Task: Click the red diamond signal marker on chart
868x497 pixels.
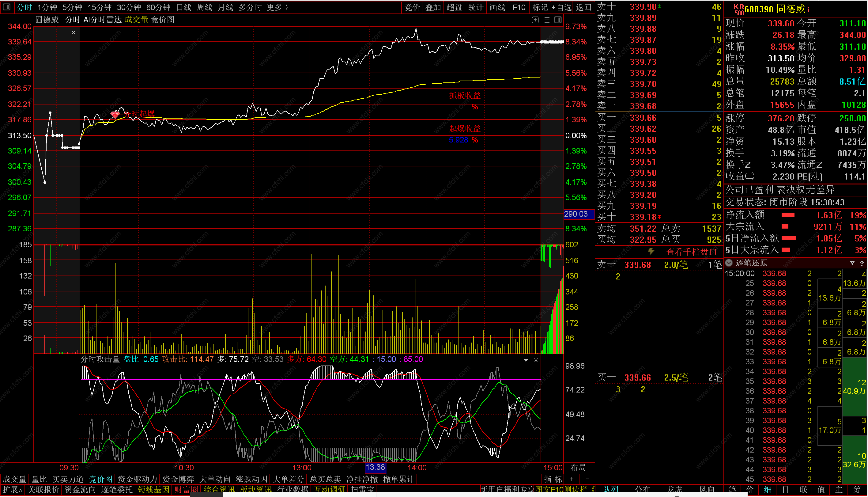Action: tap(115, 115)
